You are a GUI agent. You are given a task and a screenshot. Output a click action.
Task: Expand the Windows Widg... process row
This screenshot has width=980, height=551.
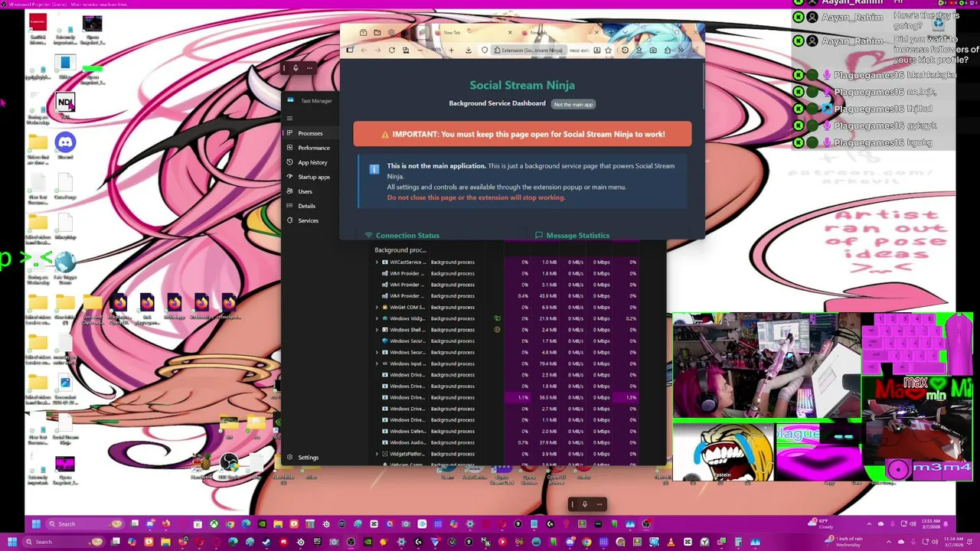[377, 318]
